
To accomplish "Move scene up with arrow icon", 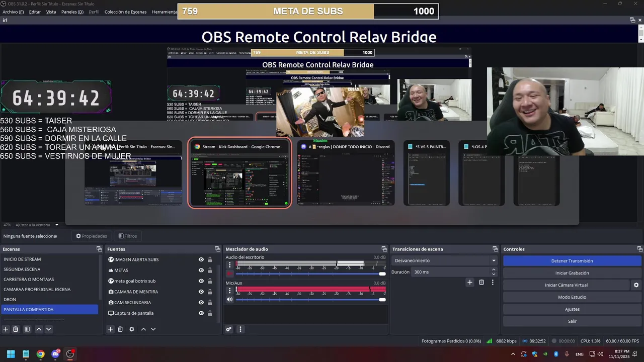I will click(x=39, y=329).
